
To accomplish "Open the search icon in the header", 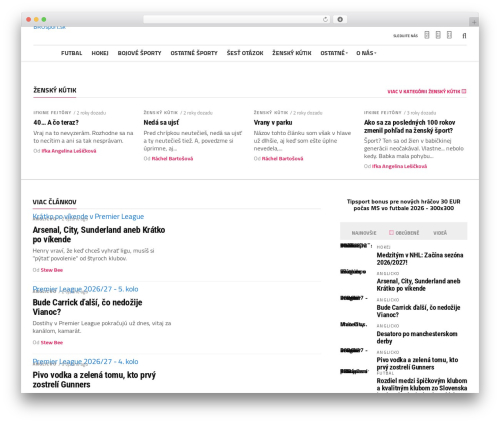I will click(x=464, y=36).
